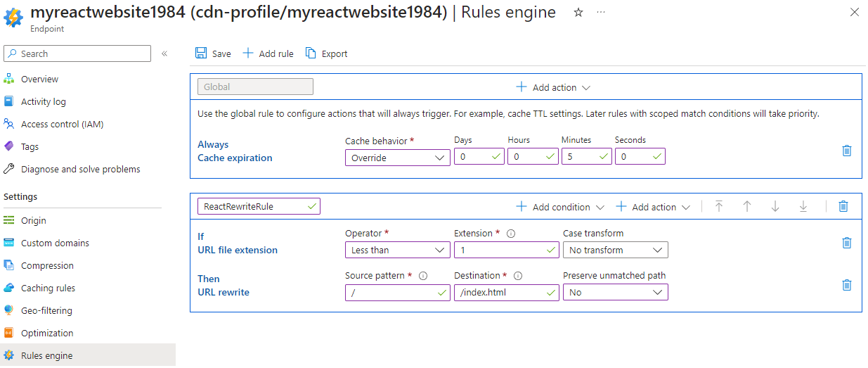Open the Preserve unmatched path dropdown
This screenshot has width=868, height=368.
(616, 292)
